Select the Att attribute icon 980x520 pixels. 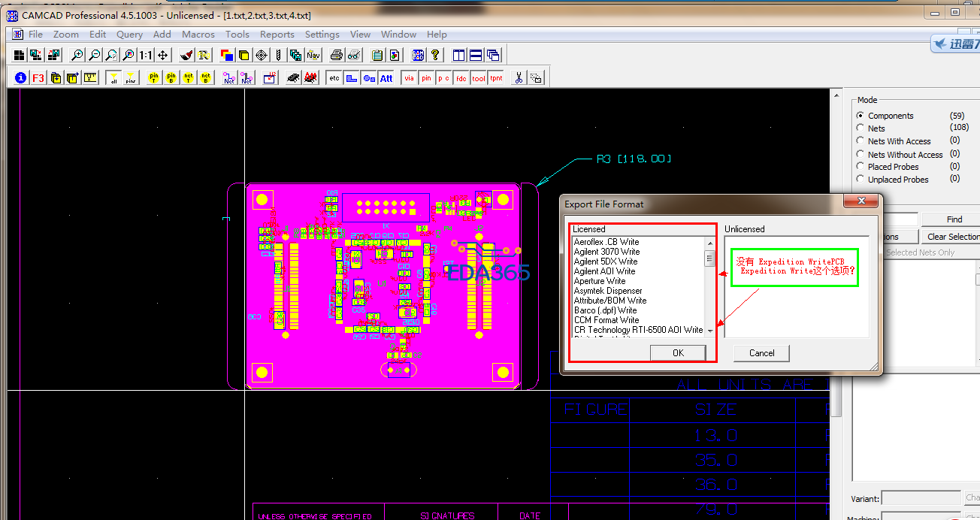386,77
